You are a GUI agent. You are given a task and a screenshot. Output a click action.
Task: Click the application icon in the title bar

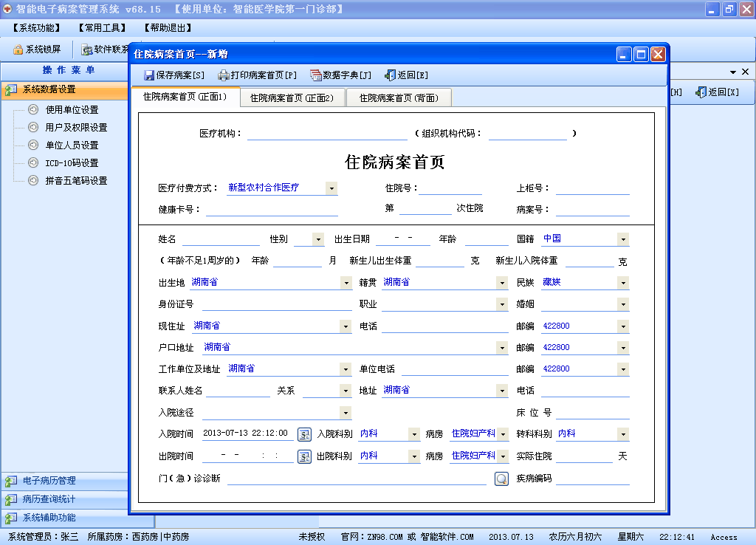7,9
